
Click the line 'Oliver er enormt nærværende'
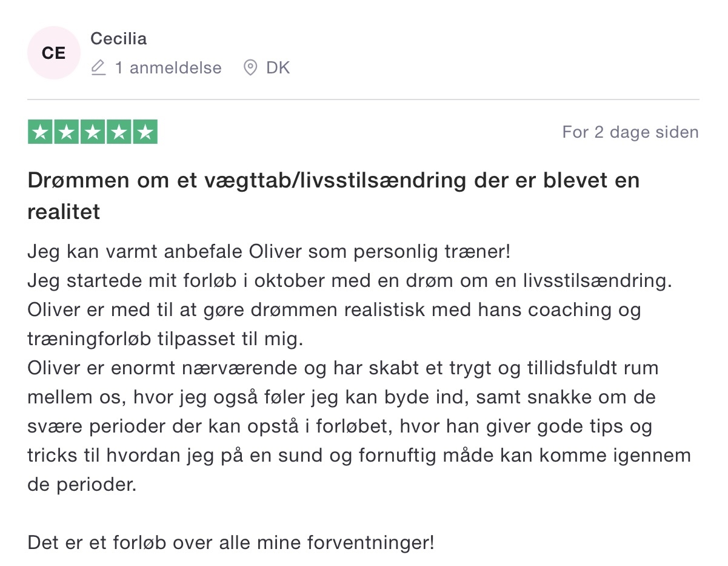[x=343, y=368]
